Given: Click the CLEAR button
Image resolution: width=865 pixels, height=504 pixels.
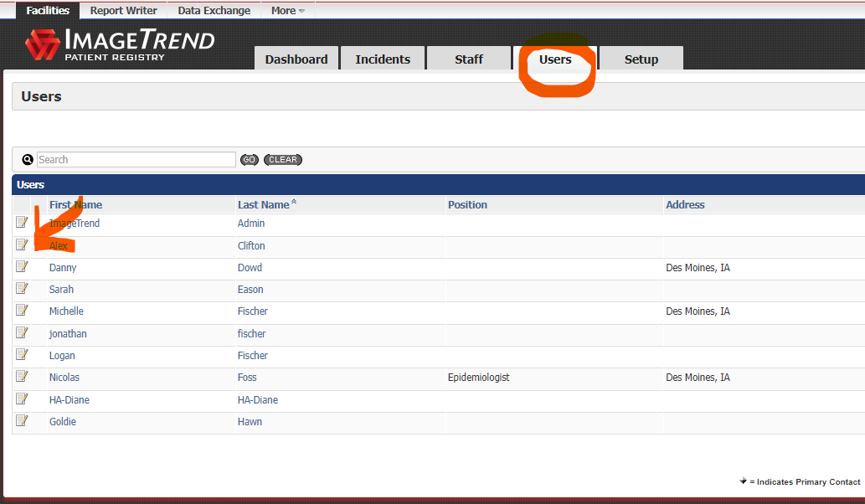Looking at the screenshot, I should coord(283,160).
